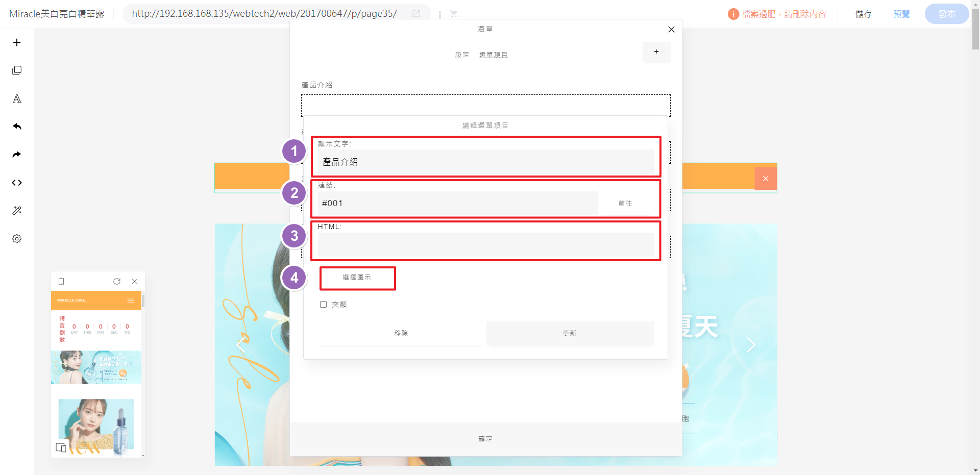The height and width of the screenshot is (475, 980).
Task: Click the 前往 link button
Action: [x=625, y=204]
